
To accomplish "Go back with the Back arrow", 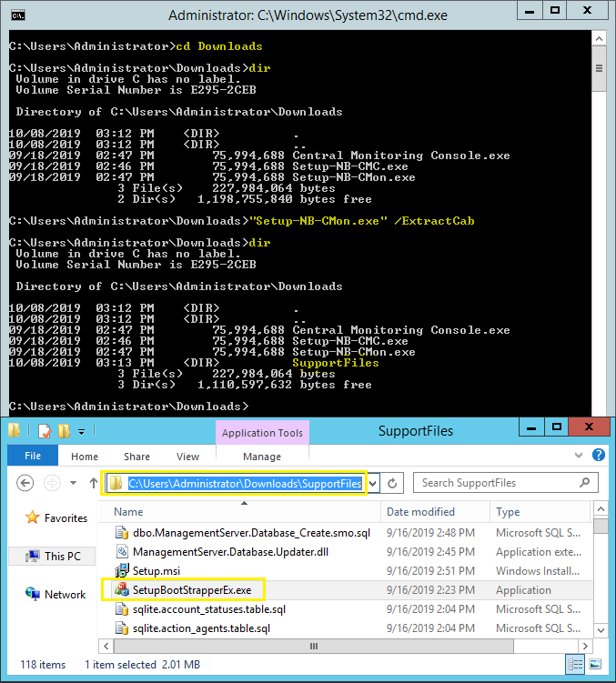I will [25, 483].
